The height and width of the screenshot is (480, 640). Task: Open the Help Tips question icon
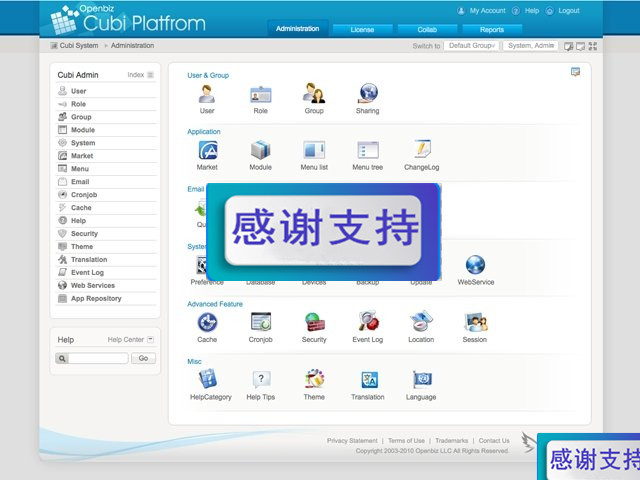[x=261, y=380]
